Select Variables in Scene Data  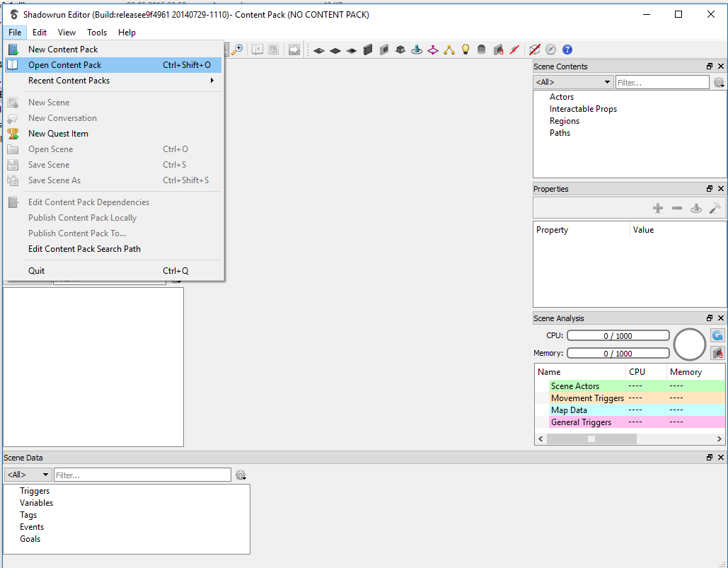36,502
